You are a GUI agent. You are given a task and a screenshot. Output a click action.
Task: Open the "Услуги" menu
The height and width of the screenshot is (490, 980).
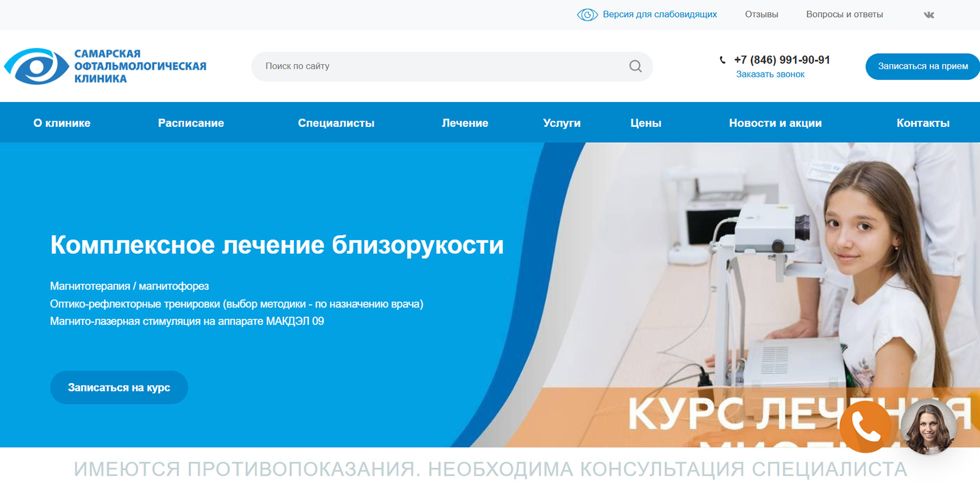(561, 123)
